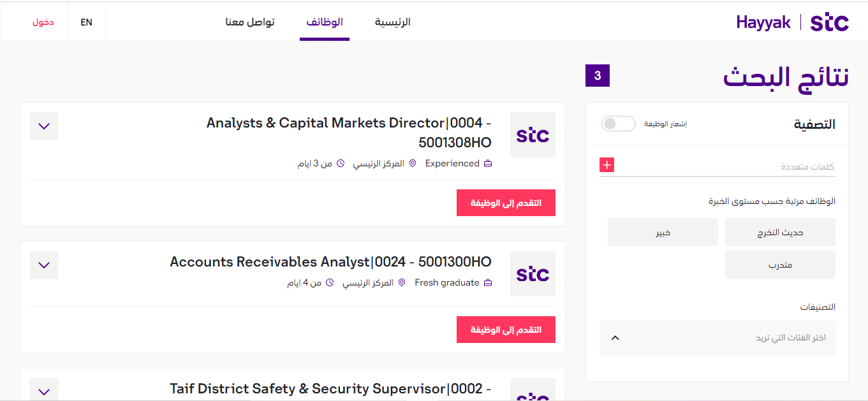The image size is (868, 401).
Task: Click the Hayyak logo text
Action: tap(763, 22)
